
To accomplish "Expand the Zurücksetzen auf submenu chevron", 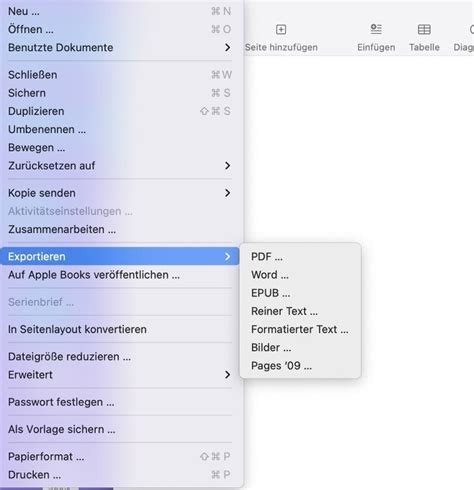I will (227, 165).
